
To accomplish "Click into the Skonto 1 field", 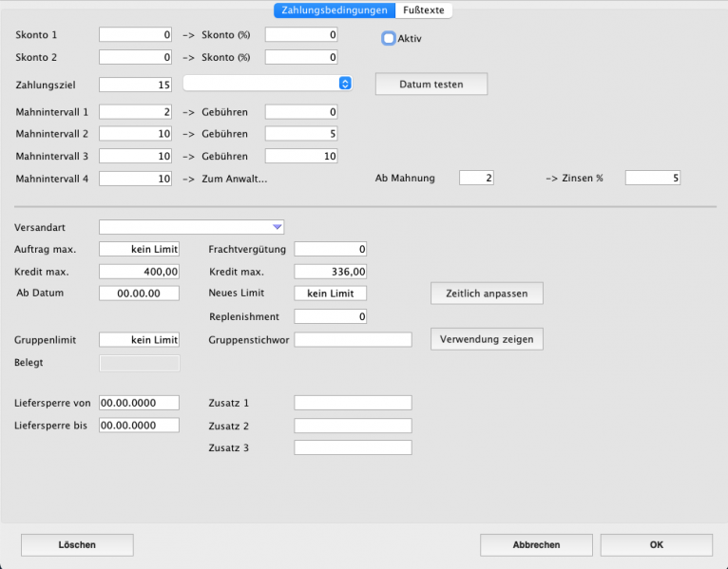I will tap(136, 34).
